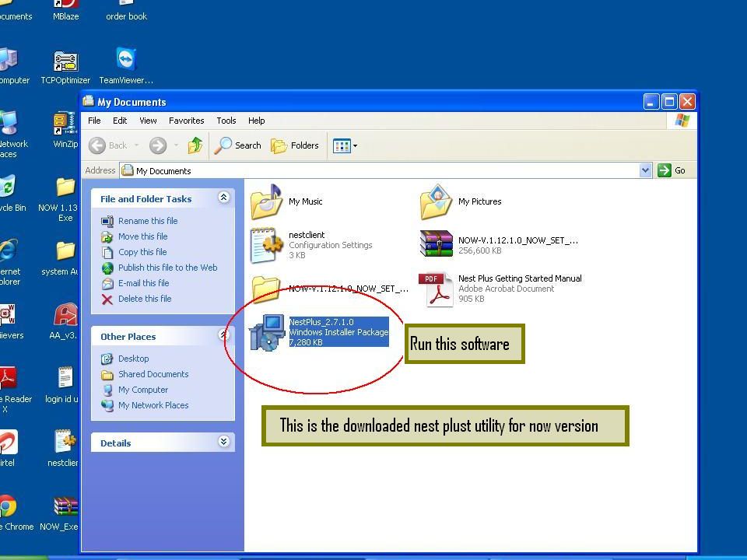Click the Internet Explorer desktop icon
The width and height of the screenshot is (747, 560).
[x=9, y=261]
